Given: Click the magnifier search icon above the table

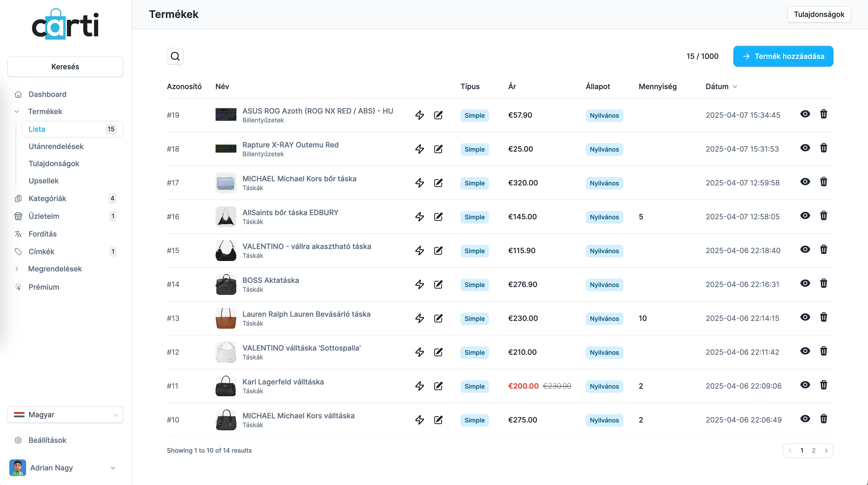Looking at the screenshot, I should 175,56.
